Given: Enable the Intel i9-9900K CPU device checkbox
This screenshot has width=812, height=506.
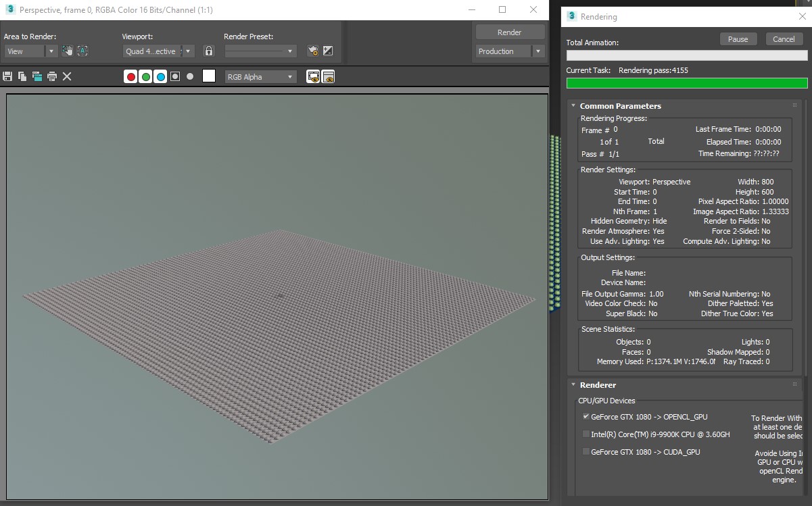Looking at the screenshot, I should (586, 434).
